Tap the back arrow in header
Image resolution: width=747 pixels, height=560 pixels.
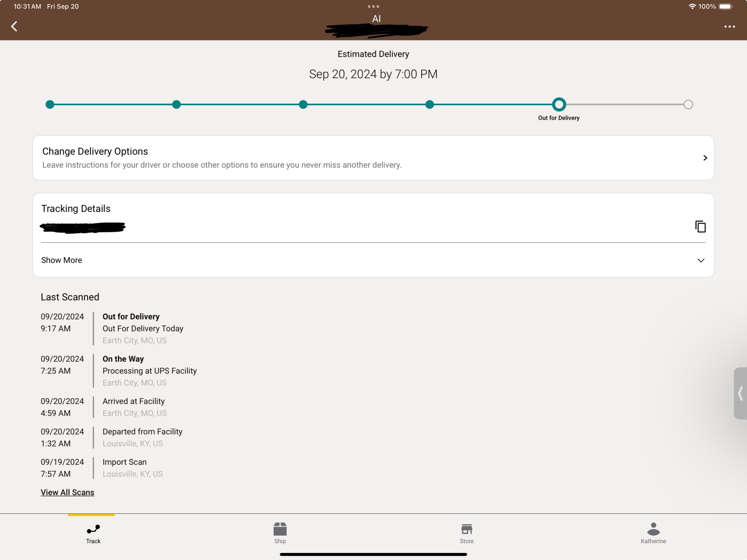pos(14,27)
